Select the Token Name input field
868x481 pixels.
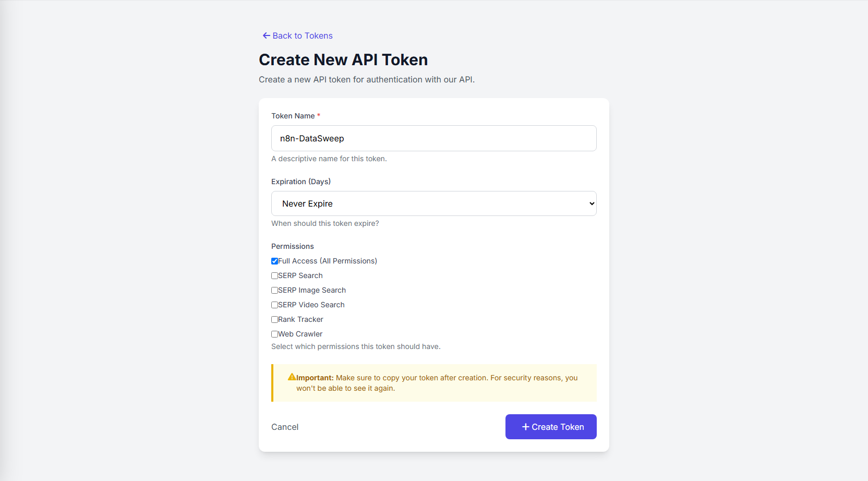(x=433, y=138)
